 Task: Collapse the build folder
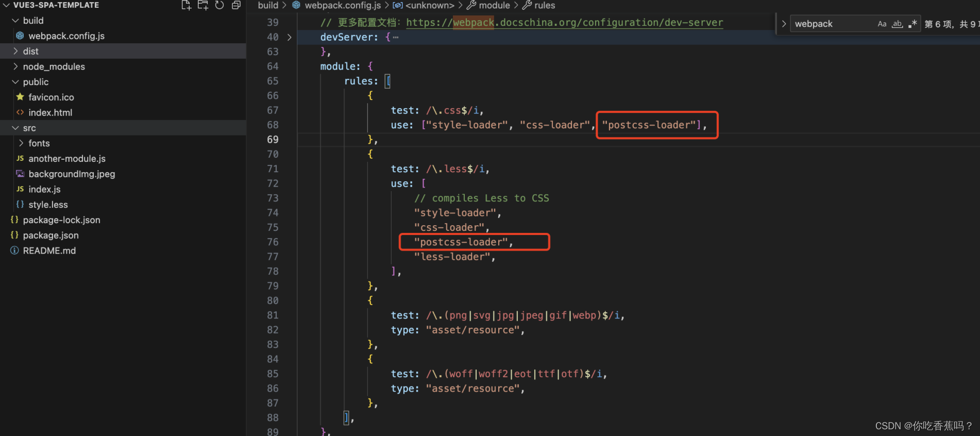click(15, 21)
